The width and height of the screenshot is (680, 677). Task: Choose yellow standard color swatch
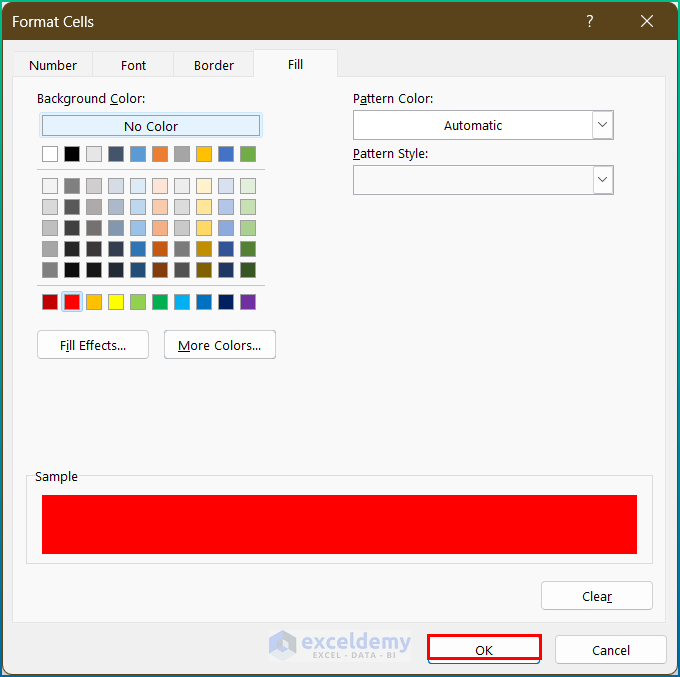tap(116, 302)
